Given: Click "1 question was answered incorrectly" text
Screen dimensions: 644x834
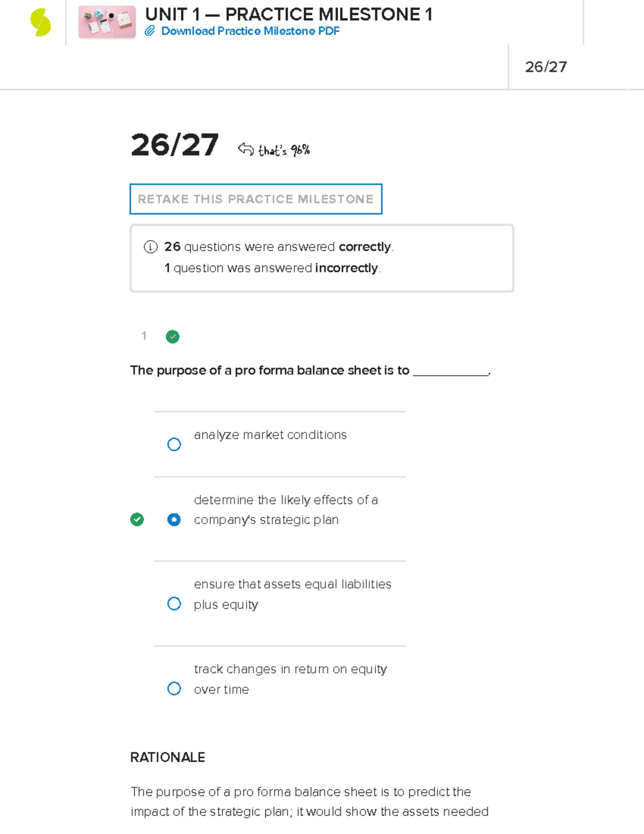Looking at the screenshot, I should click(273, 268).
